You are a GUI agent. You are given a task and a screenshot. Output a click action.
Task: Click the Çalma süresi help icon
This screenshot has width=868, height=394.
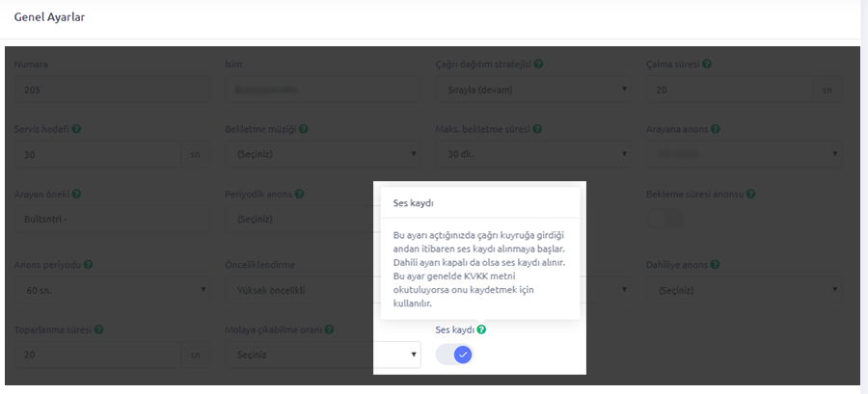(x=707, y=65)
